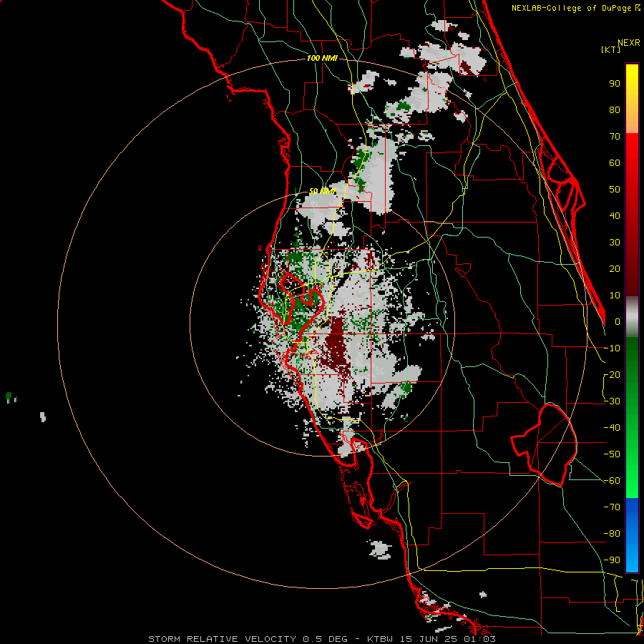Screen dimensions: 644x644
Task: Click the "-90" scale value
Action: point(612,560)
